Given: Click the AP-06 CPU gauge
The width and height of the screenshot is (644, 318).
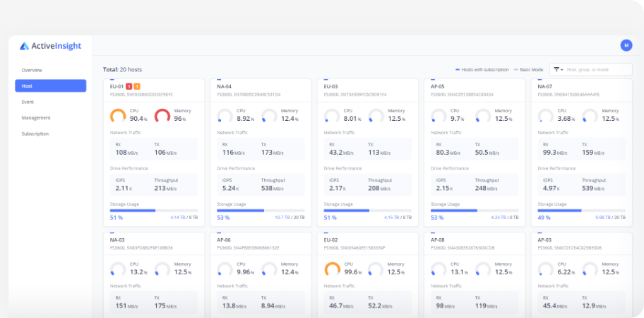Looking at the screenshot, I should [225, 269].
